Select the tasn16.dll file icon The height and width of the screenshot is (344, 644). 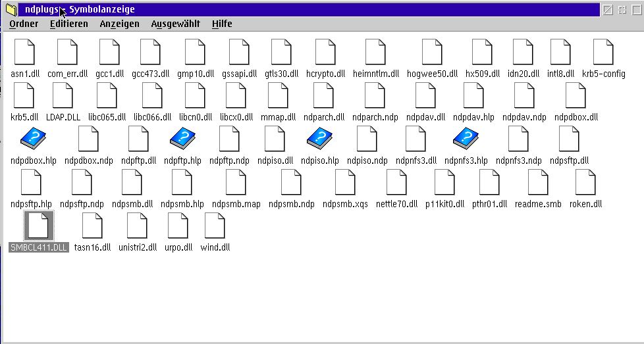point(92,226)
